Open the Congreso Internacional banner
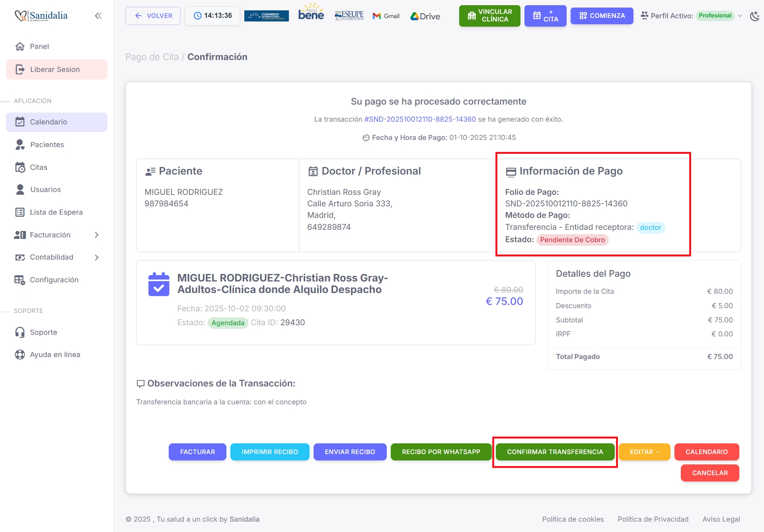This screenshot has height=532, width=764. [266, 16]
